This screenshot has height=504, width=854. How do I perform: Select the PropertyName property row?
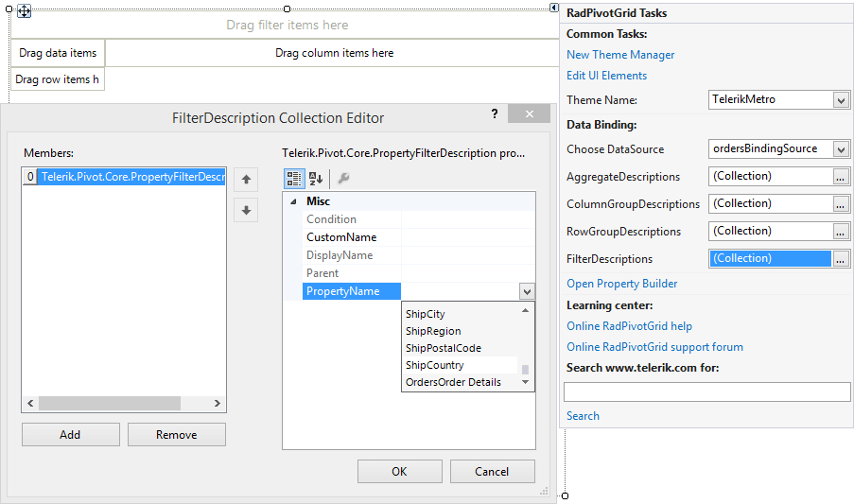click(419, 291)
